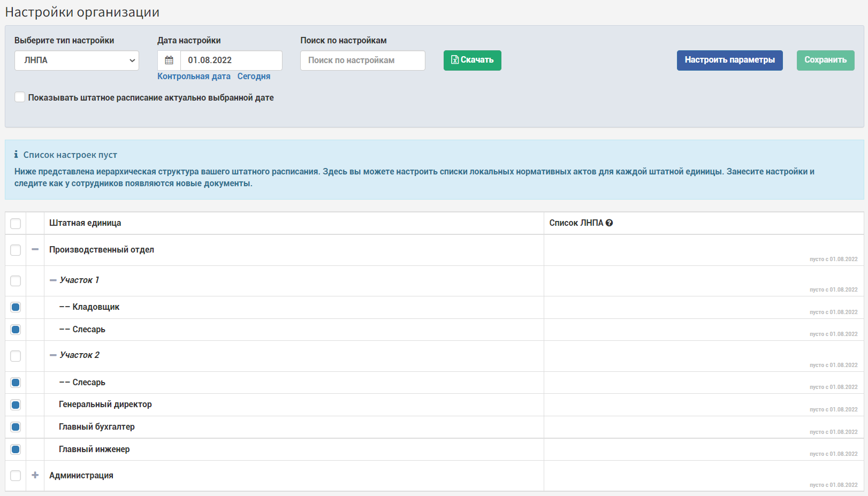Click the help icon next to Список ЛНПА
The image size is (868, 496).
(x=609, y=223)
